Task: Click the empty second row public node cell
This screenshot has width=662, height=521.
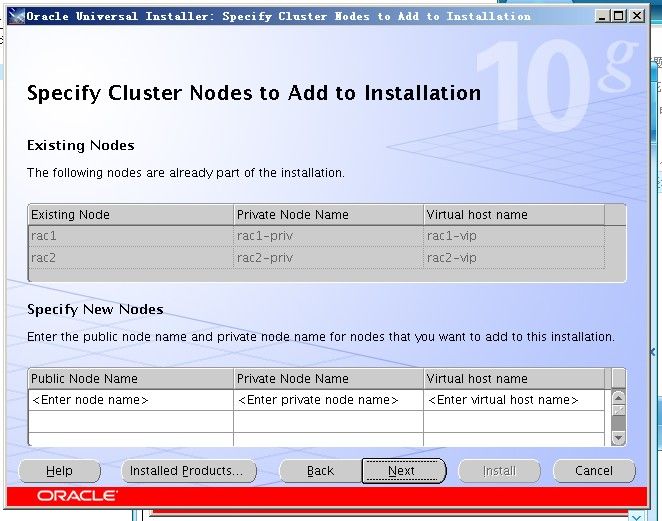Action: tap(131, 422)
